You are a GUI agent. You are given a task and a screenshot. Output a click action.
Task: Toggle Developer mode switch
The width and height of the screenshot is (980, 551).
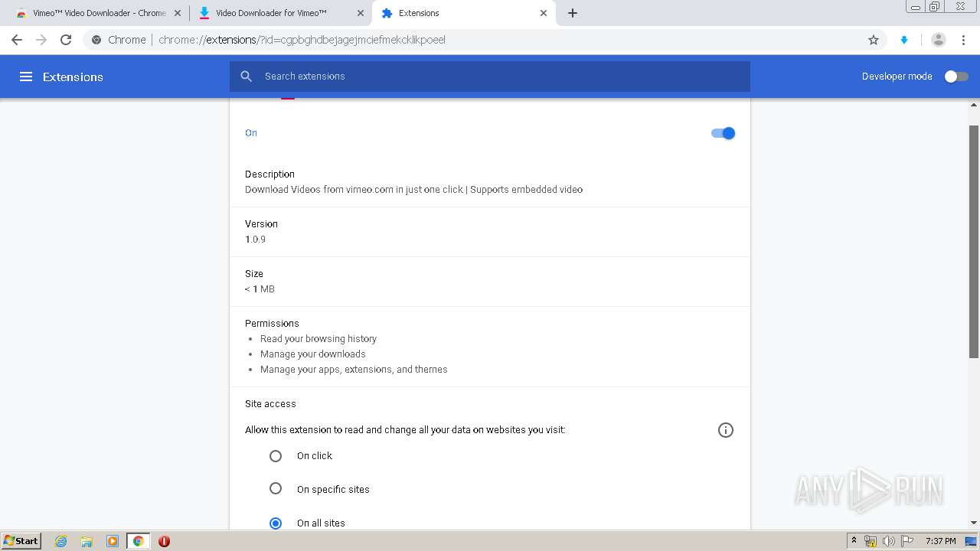click(x=956, y=77)
